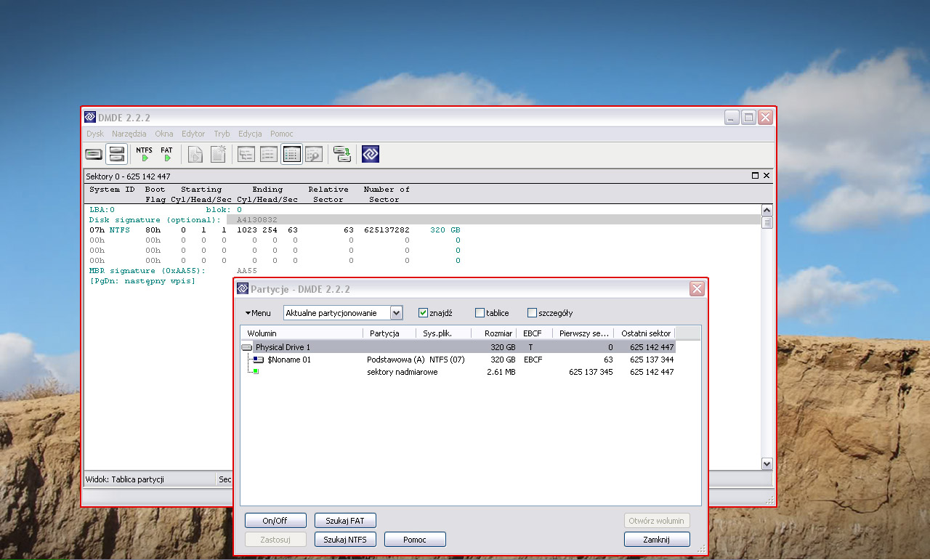
Task: Click the Partycja column header
Action: (x=390, y=333)
